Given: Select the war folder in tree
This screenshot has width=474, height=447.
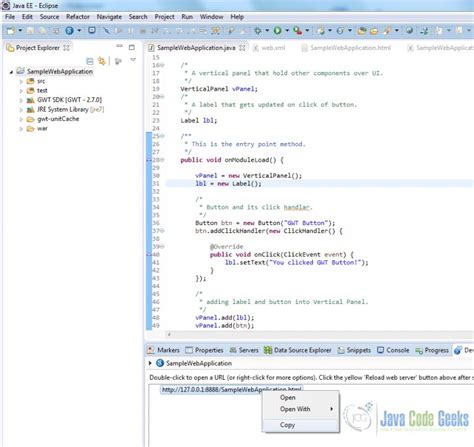Looking at the screenshot, I should pos(42,129).
